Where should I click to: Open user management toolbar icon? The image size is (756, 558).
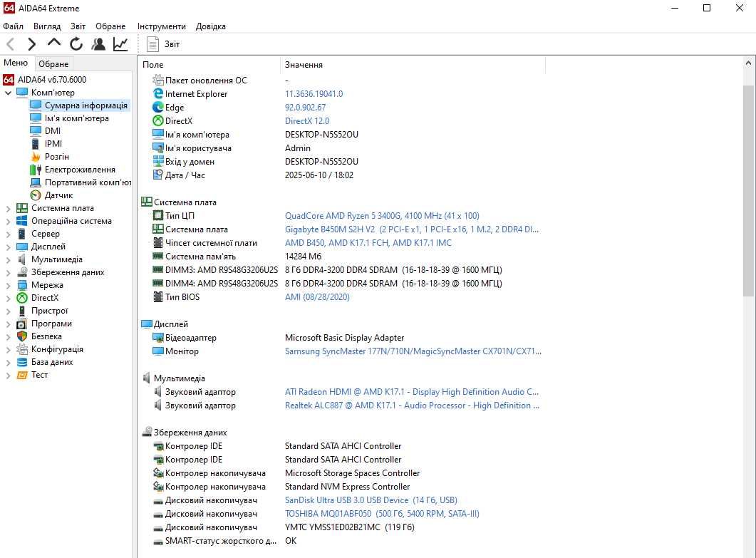tap(98, 44)
